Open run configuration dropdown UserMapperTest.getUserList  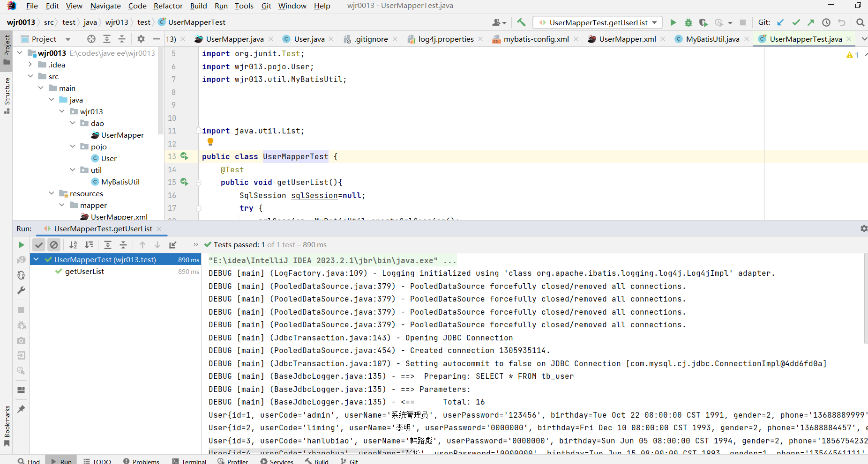[x=598, y=22]
